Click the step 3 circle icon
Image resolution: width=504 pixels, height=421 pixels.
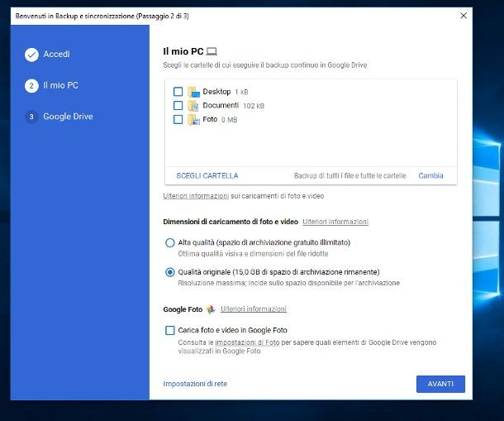[31, 117]
